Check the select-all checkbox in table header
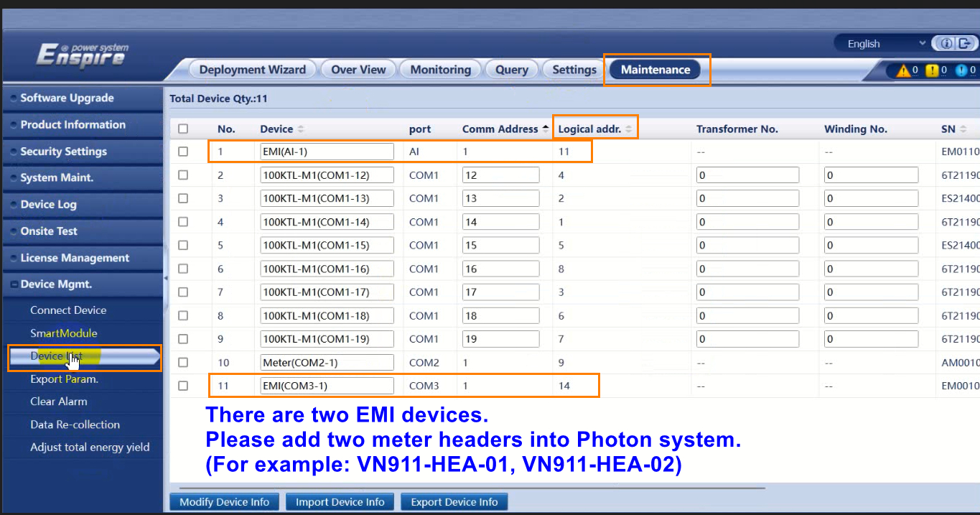This screenshot has width=980, height=515. [x=182, y=127]
